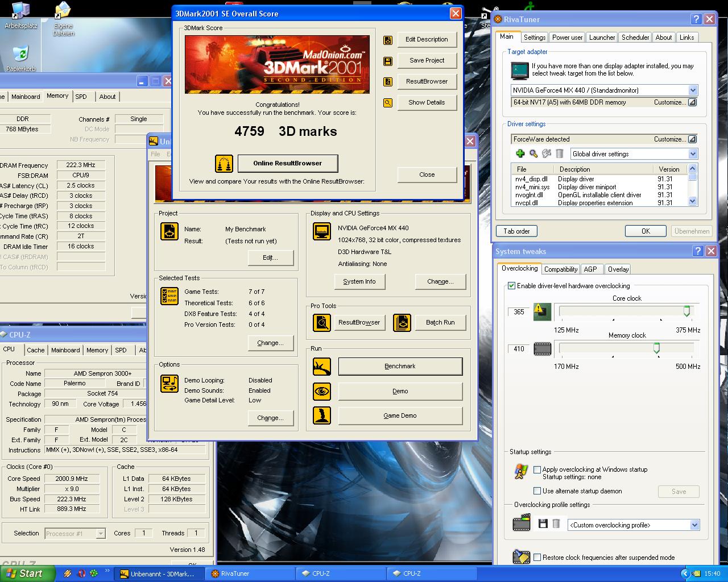Click the magnifier icon in RivaTuner driver settings
This screenshot has height=582, width=728.
[533, 153]
